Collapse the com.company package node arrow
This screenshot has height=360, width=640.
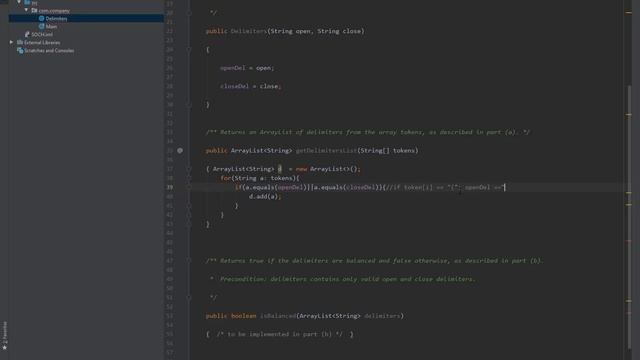[x=27, y=10]
